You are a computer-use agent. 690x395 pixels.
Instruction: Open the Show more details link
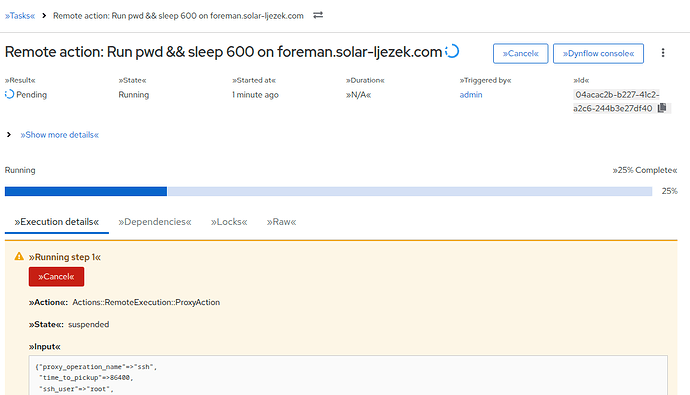[59, 135]
